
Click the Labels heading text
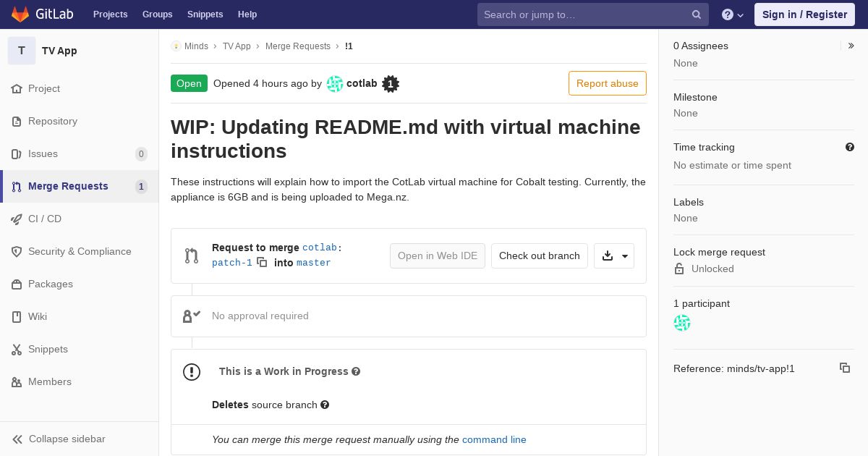pos(689,202)
